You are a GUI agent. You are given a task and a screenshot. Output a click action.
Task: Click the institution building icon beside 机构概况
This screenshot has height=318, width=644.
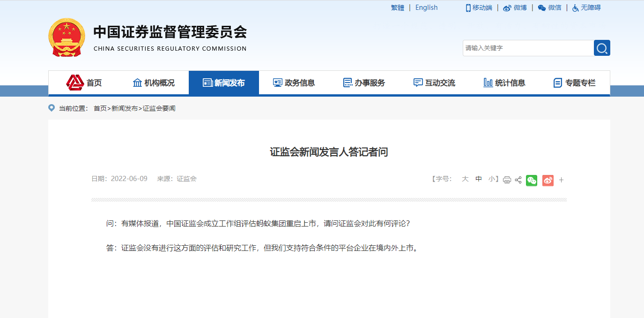[137, 83]
